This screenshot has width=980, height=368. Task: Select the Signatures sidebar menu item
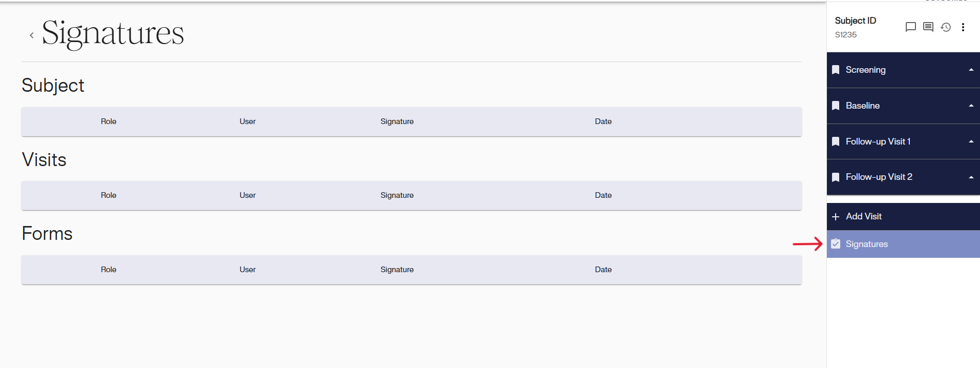click(x=866, y=244)
